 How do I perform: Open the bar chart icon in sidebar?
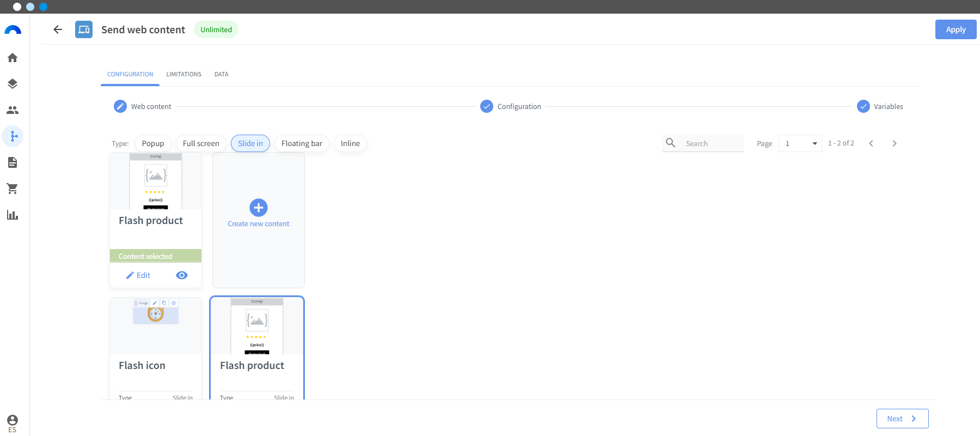tap(13, 215)
